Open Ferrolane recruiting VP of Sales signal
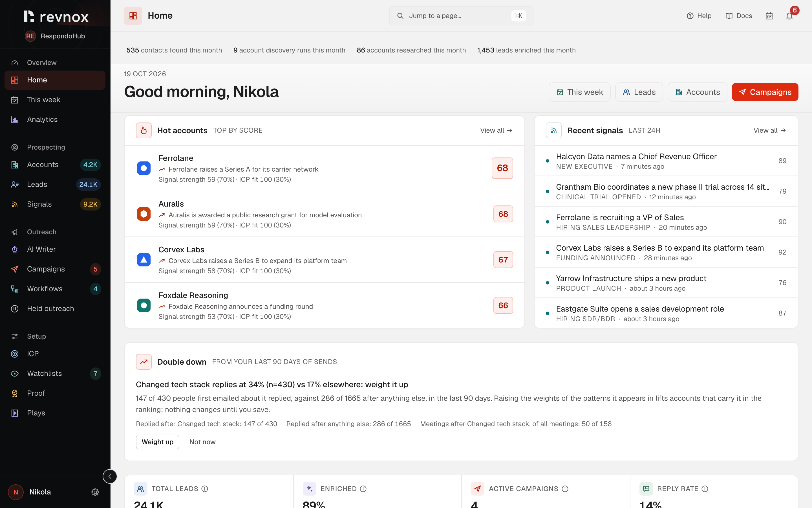The height and width of the screenshot is (508, 812). [666, 222]
